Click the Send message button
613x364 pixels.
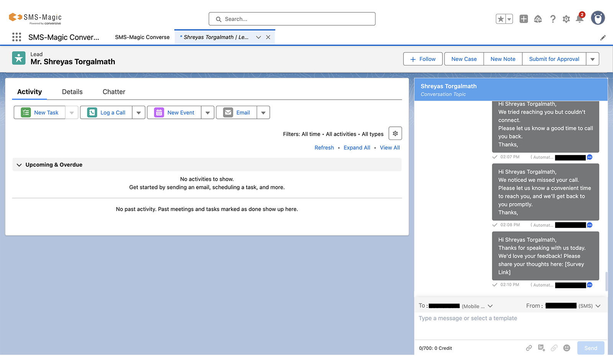(591, 348)
